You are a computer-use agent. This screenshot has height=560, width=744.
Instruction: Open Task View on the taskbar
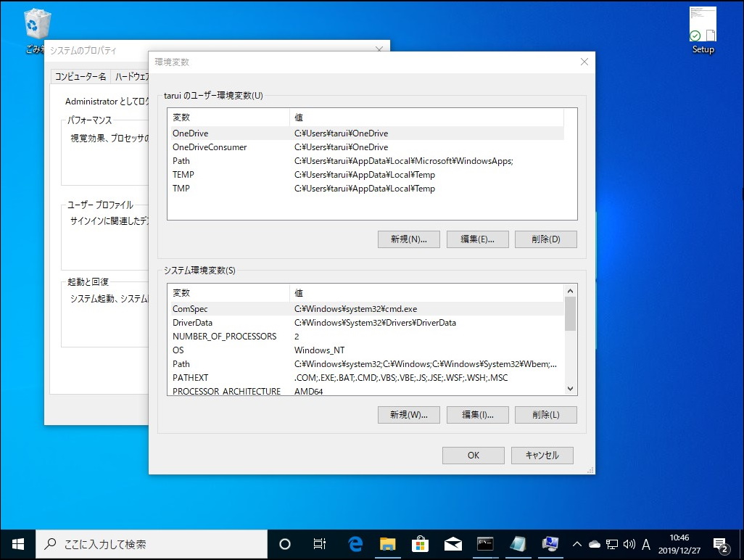(x=319, y=544)
